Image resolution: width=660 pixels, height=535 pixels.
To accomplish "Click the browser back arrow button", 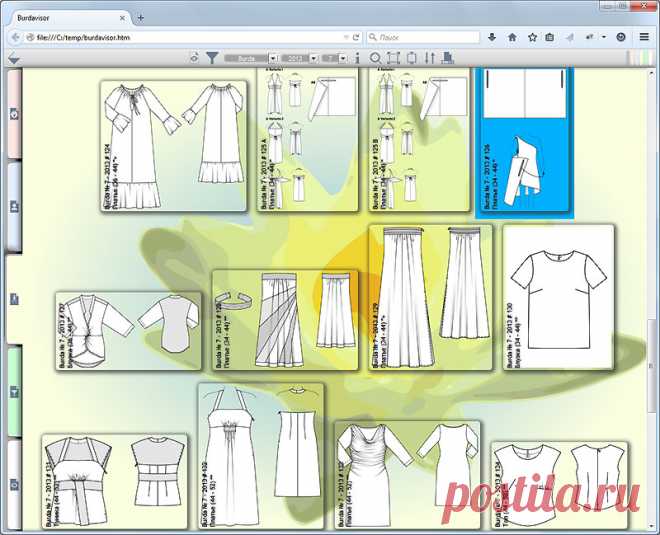I will tap(15, 37).
